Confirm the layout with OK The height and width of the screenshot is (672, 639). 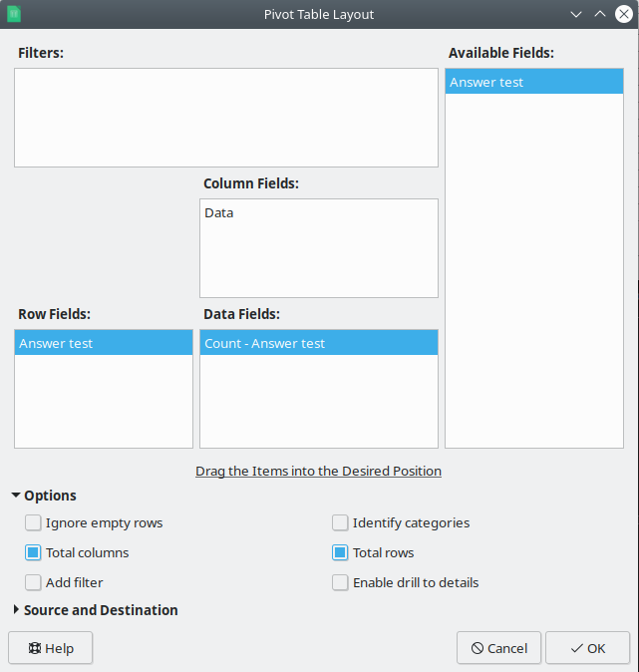tap(587, 648)
